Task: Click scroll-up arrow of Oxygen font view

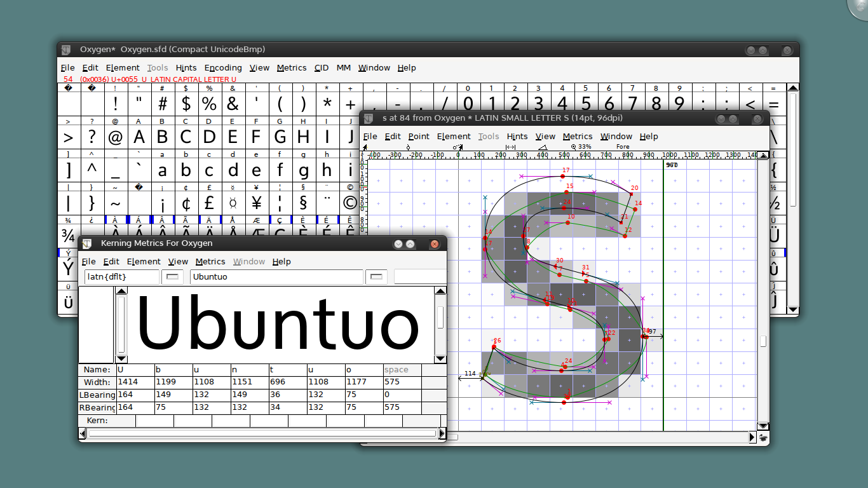Action: click(793, 88)
